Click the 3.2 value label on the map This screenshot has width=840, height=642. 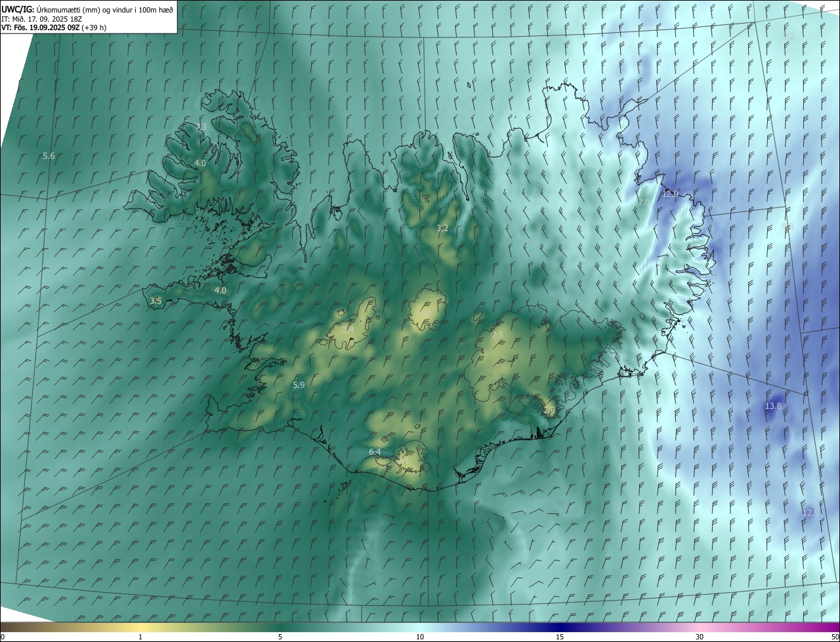click(442, 228)
